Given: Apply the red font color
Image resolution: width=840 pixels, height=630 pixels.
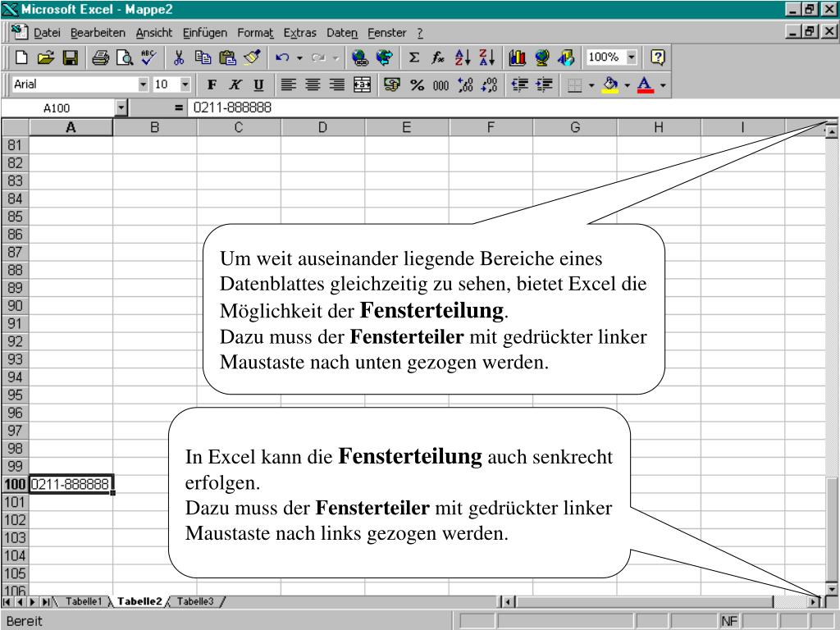Looking at the screenshot, I should coord(646,84).
